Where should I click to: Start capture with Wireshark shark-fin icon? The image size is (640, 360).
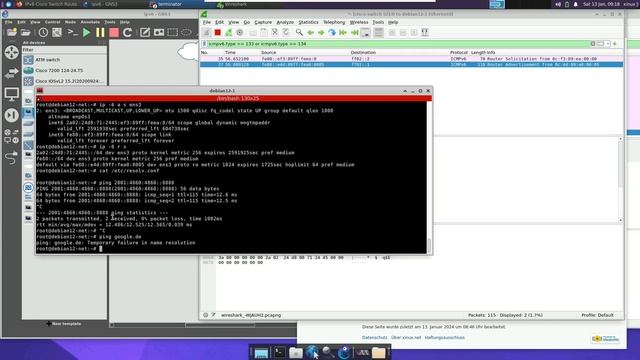(x=207, y=32)
